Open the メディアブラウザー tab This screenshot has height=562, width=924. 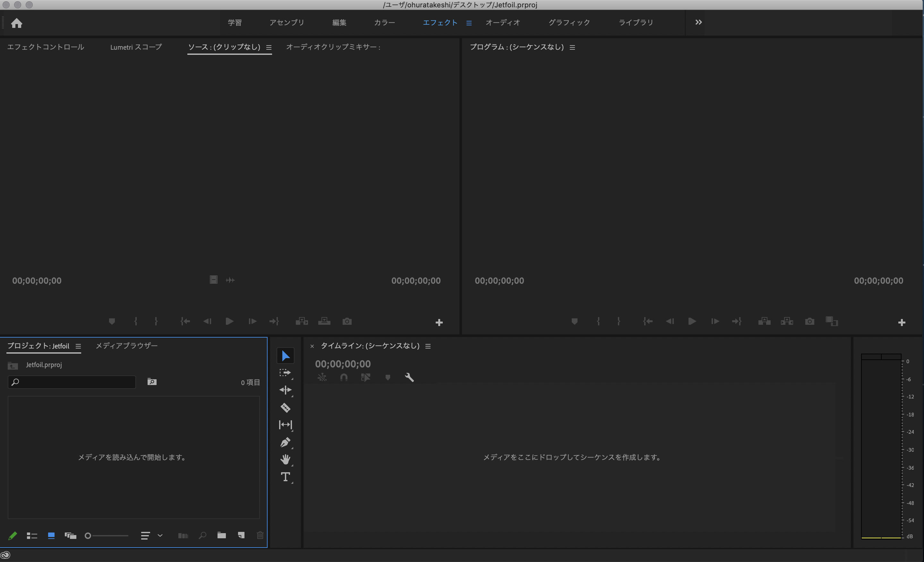point(126,346)
